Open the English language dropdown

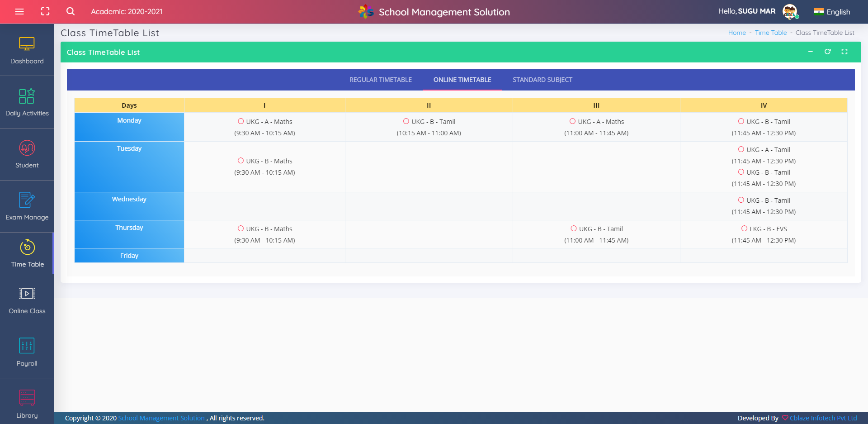832,12
